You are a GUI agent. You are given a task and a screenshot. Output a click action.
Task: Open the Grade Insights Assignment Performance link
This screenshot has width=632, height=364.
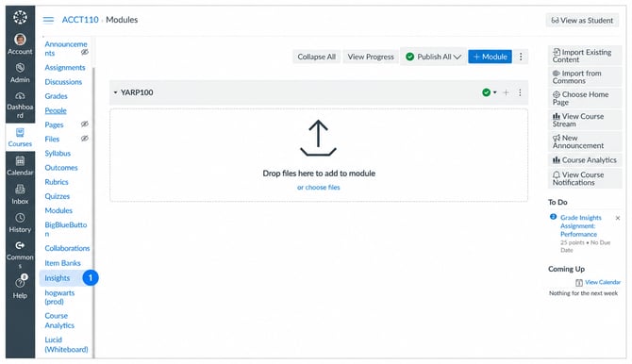pos(580,225)
